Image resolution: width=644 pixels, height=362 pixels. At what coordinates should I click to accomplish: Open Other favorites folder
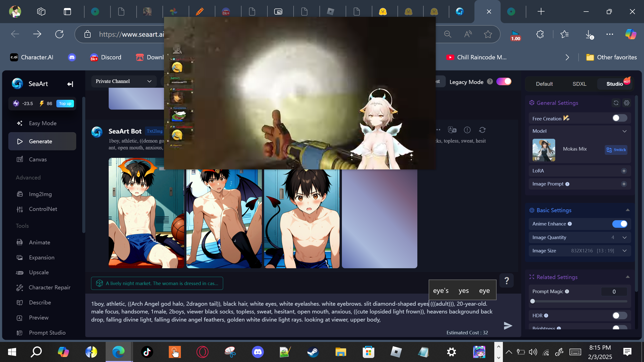pos(611,57)
